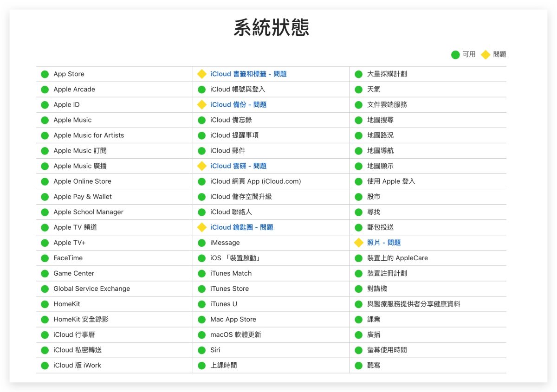Open the 照片 - 問題 link
557x392 pixels.
[x=384, y=243]
